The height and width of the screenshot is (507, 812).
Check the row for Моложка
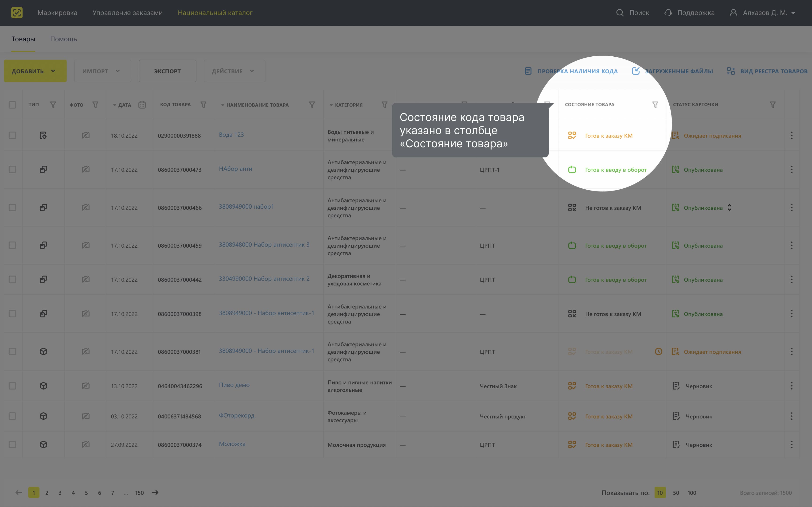tap(12, 445)
